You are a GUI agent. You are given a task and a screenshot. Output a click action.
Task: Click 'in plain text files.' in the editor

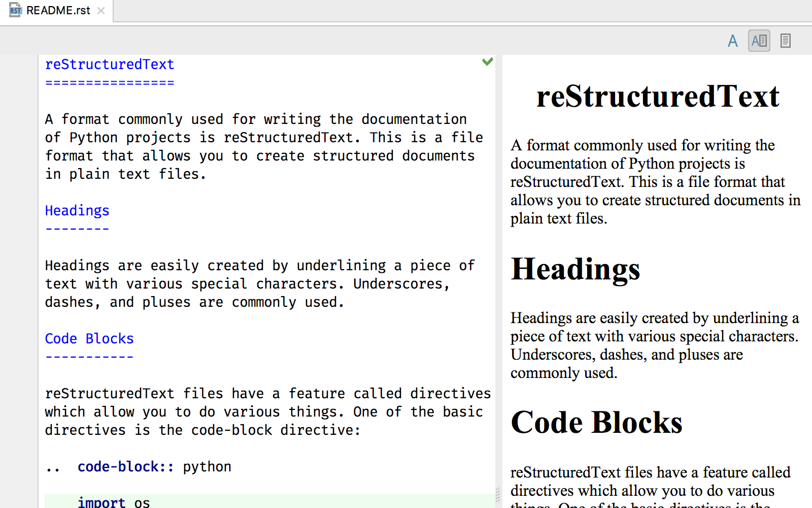click(126, 174)
